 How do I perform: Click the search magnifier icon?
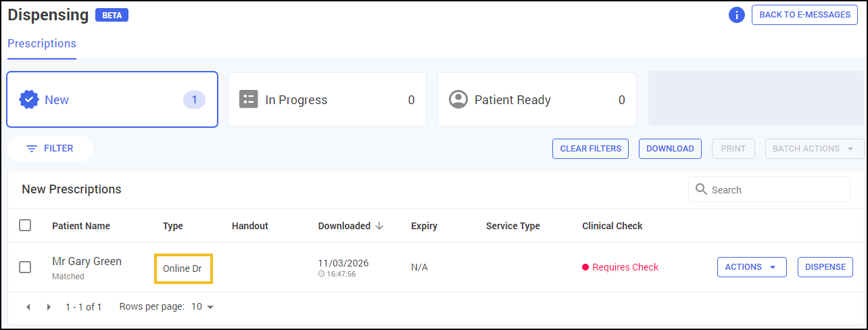tap(701, 189)
